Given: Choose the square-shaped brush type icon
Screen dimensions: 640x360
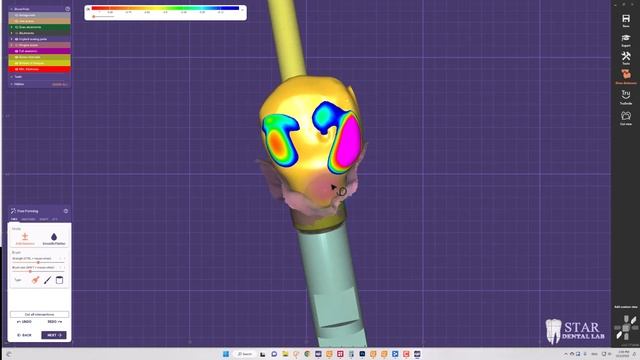Looking at the screenshot, I should click(x=59, y=280).
